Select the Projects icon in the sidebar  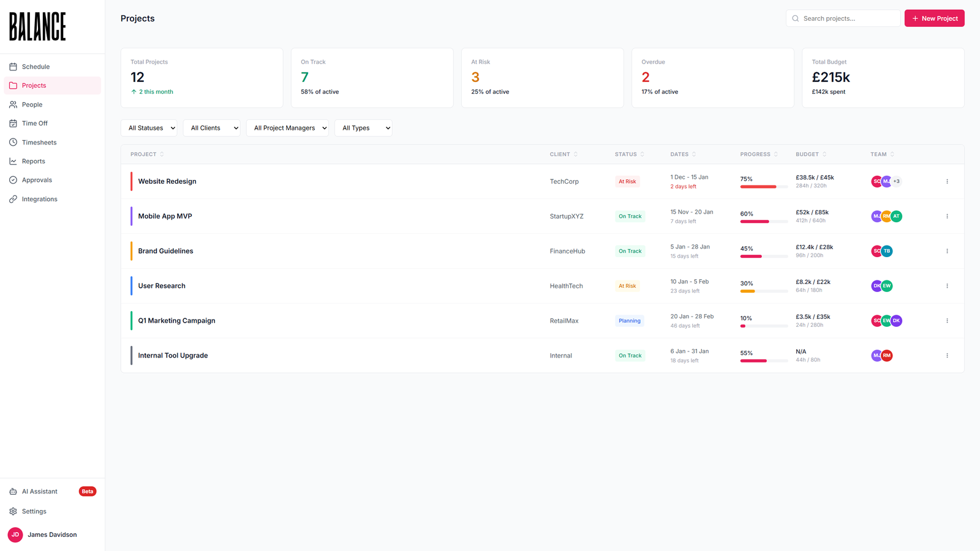pyautogui.click(x=13, y=85)
